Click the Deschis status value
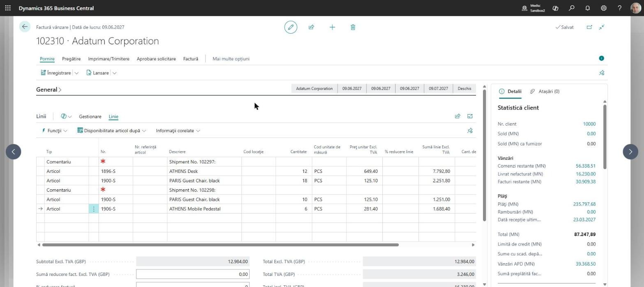This screenshot has height=287, width=644. coord(465,88)
